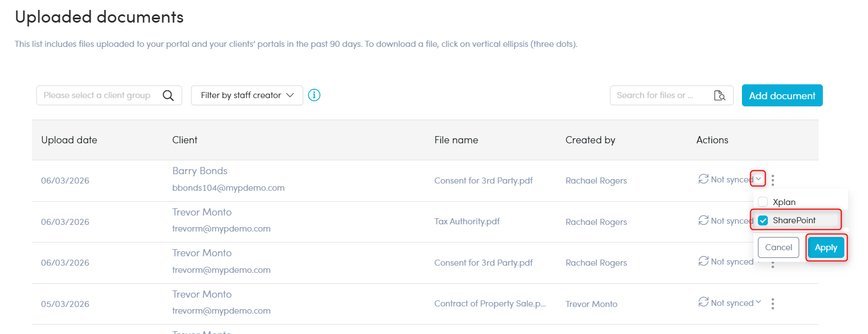Expand the Filter by staff creator dropdown
This screenshot has height=334, width=868.
(x=247, y=95)
